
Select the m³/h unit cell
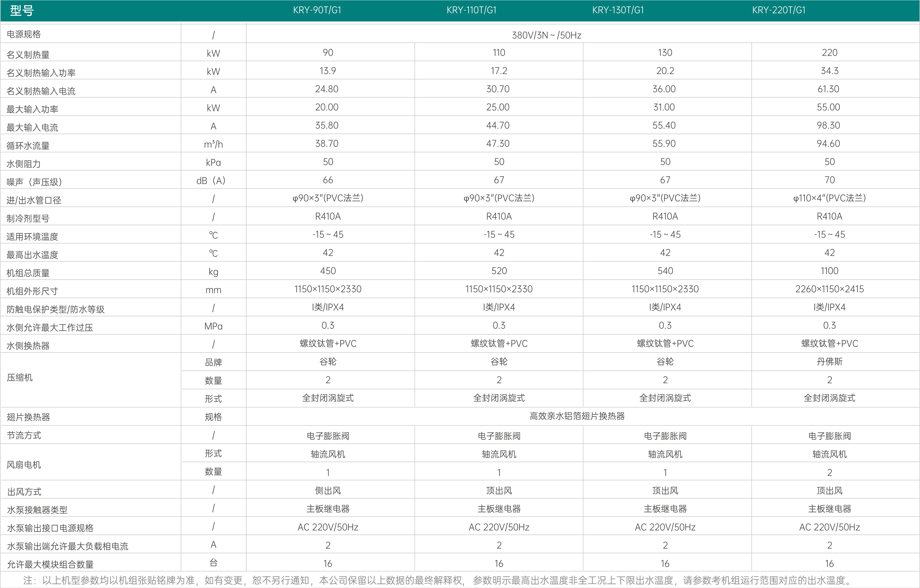tap(213, 144)
